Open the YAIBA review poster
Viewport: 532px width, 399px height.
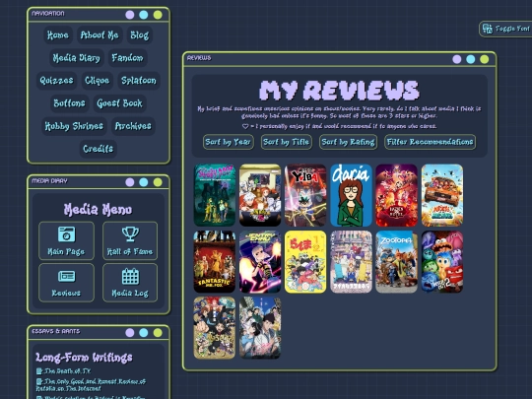[x=305, y=195]
